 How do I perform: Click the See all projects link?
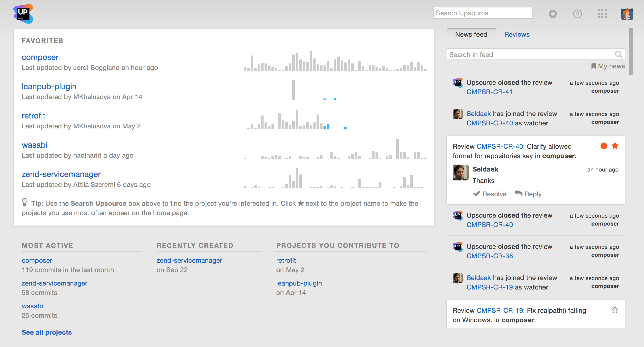coord(47,332)
